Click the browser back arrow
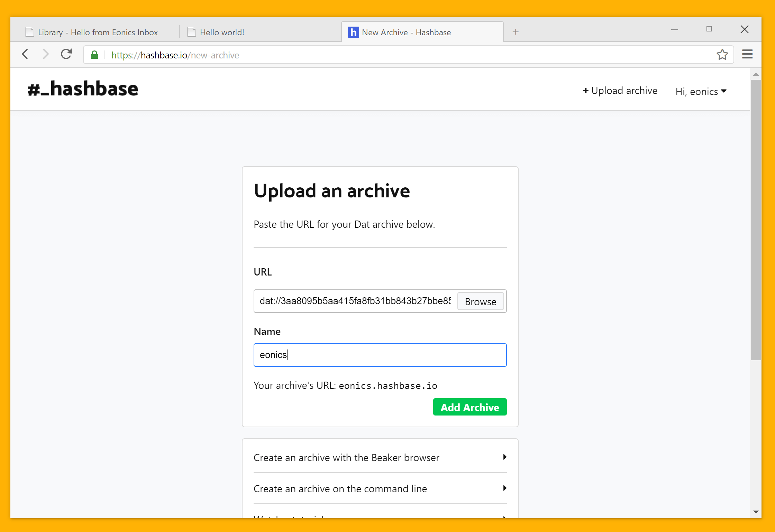Screen dimensions: 775x532 pyautogui.click(x=25, y=54)
